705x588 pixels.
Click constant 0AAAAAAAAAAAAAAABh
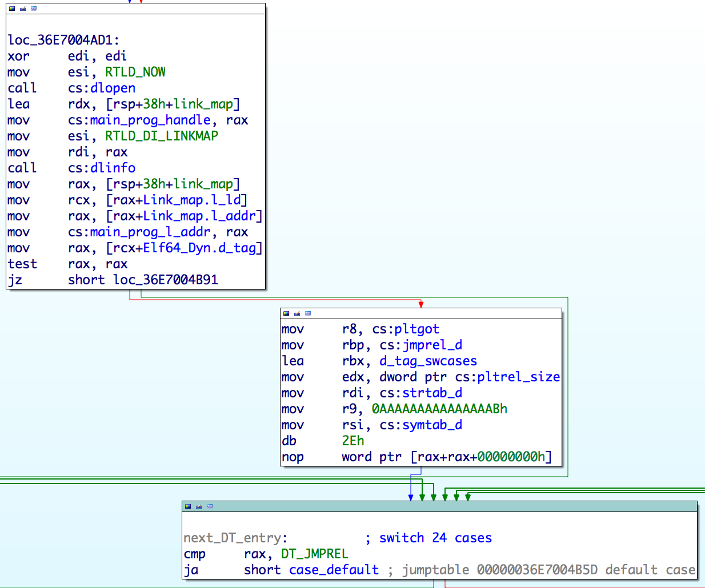click(439, 409)
